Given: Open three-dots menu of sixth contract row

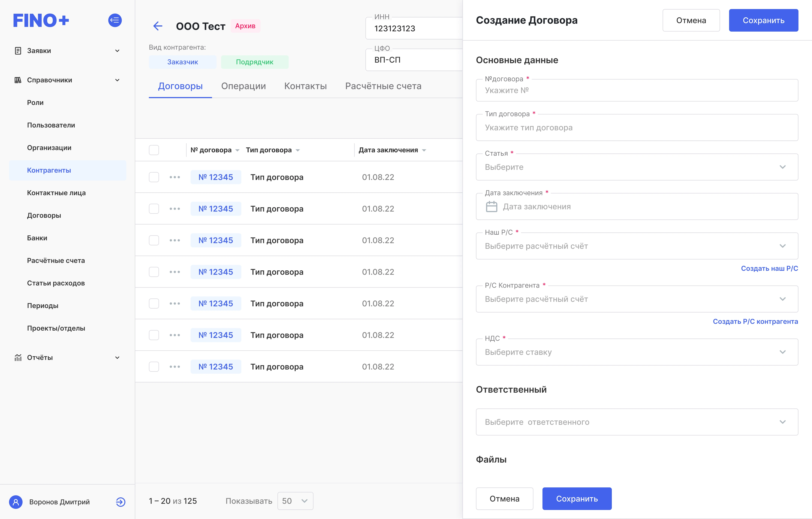Looking at the screenshot, I should [x=175, y=335].
